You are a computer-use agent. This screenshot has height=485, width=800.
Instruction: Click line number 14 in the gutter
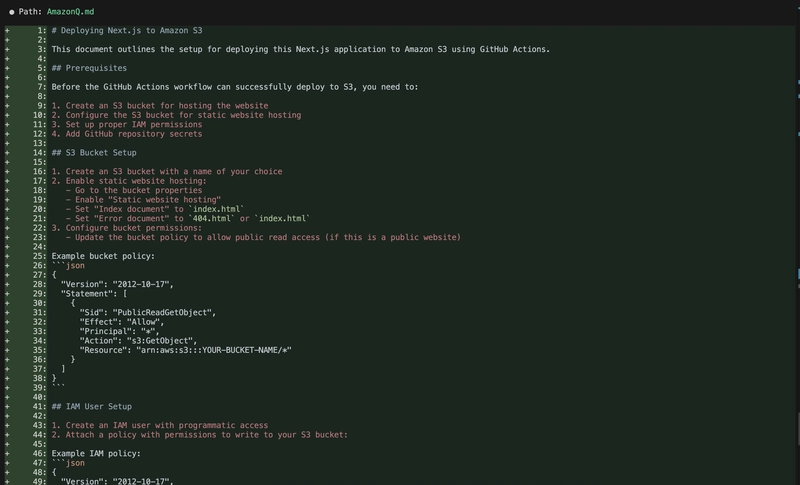coord(39,153)
